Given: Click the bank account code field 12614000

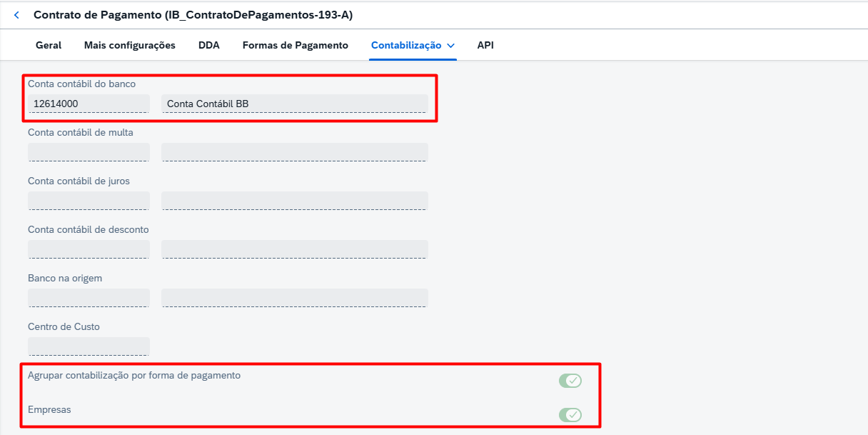Looking at the screenshot, I should pyautogui.click(x=89, y=104).
